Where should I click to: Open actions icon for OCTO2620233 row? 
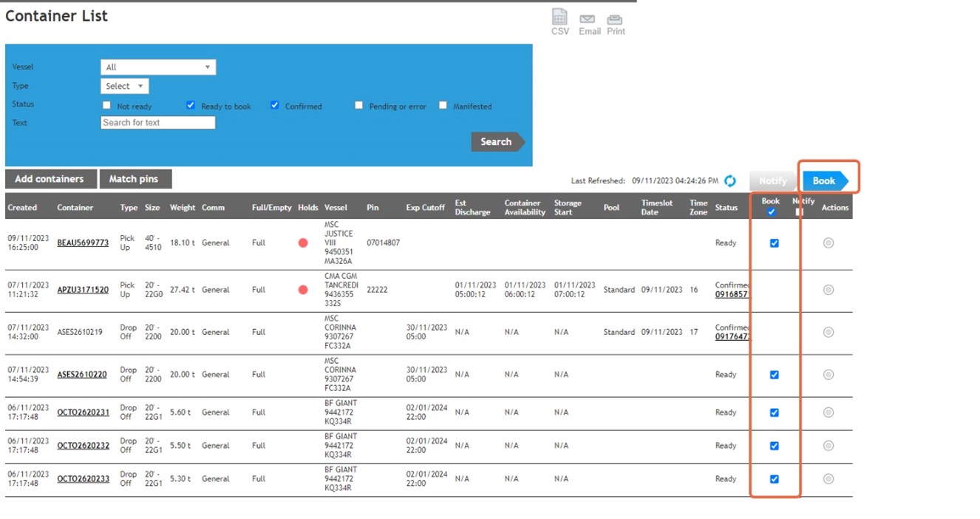click(x=828, y=479)
